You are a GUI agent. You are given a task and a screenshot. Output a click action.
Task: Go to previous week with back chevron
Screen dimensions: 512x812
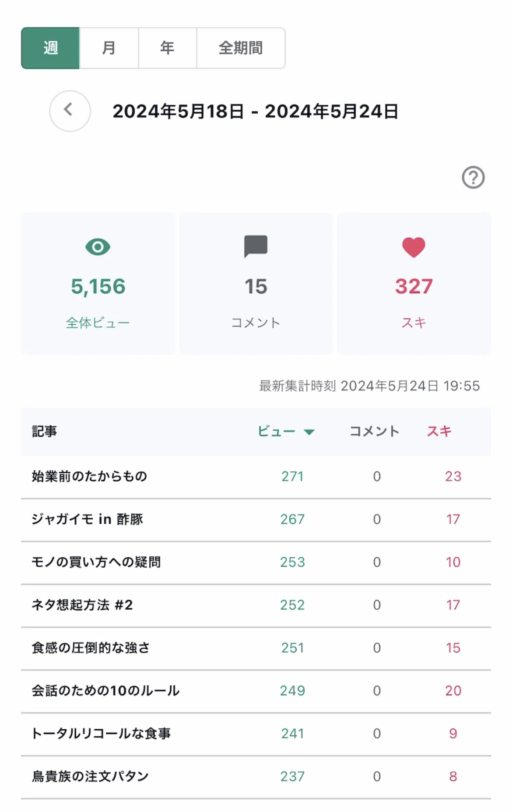[70, 111]
